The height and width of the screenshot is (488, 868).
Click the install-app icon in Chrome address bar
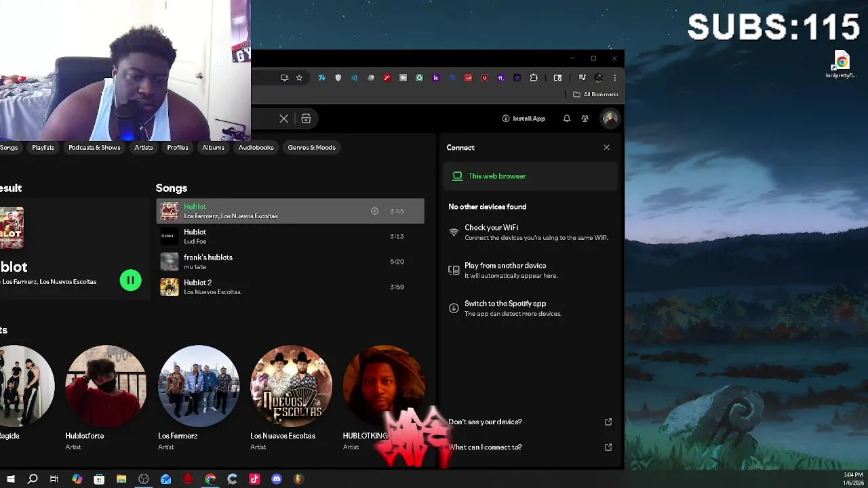(x=284, y=78)
